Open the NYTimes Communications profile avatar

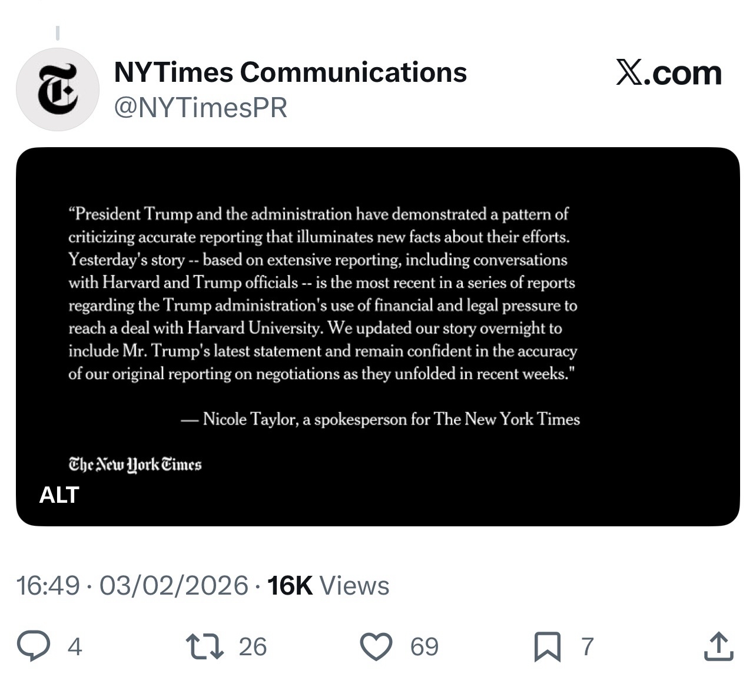(x=57, y=89)
